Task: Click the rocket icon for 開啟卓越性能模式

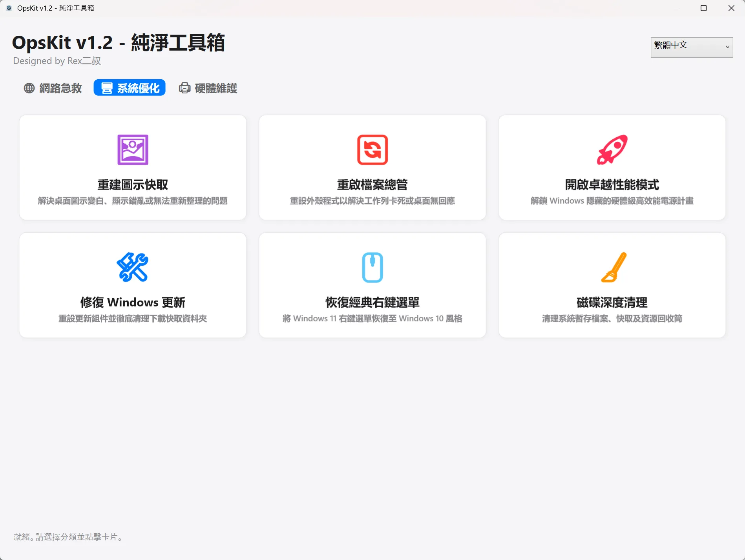Action: pyautogui.click(x=612, y=150)
